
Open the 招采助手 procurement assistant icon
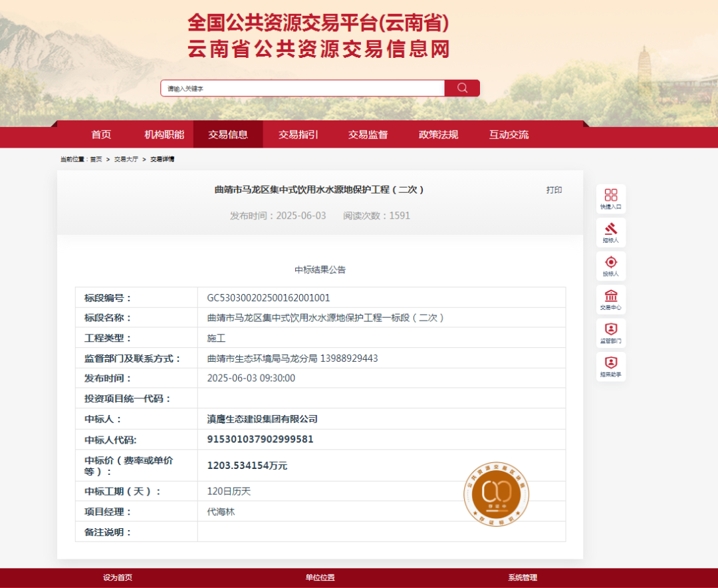pyautogui.click(x=610, y=366)
